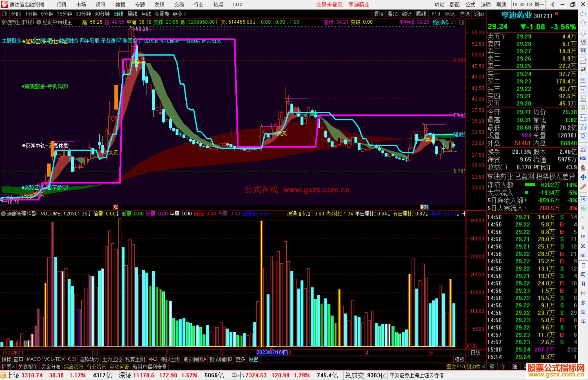Click the X10 volume scale control
588x380 pixels.
(x=471, y=346)
